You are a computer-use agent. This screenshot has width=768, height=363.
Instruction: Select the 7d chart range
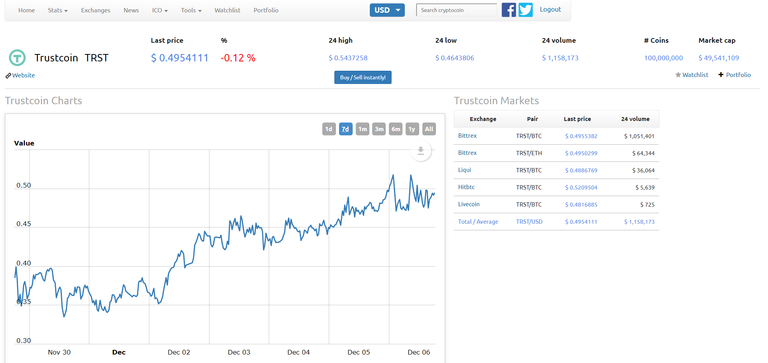click(x=346, y=129)
